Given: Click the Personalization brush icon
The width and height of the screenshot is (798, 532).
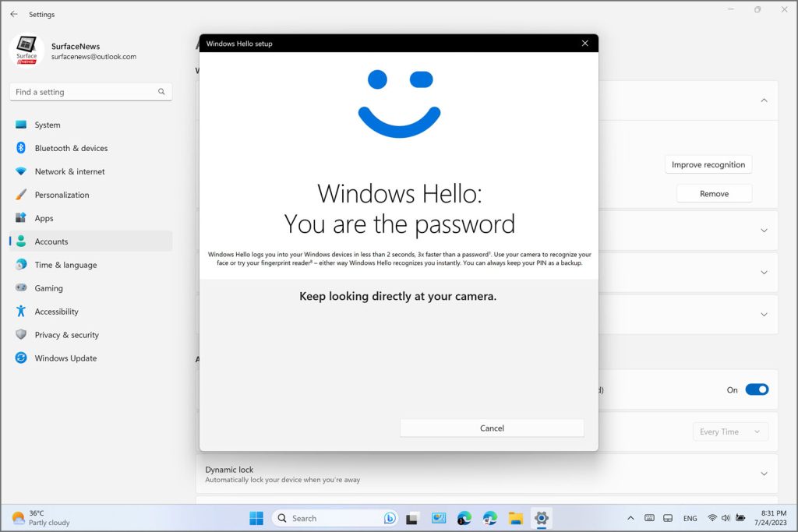Looking at the screenshot, I should click(x=21, y=195).
